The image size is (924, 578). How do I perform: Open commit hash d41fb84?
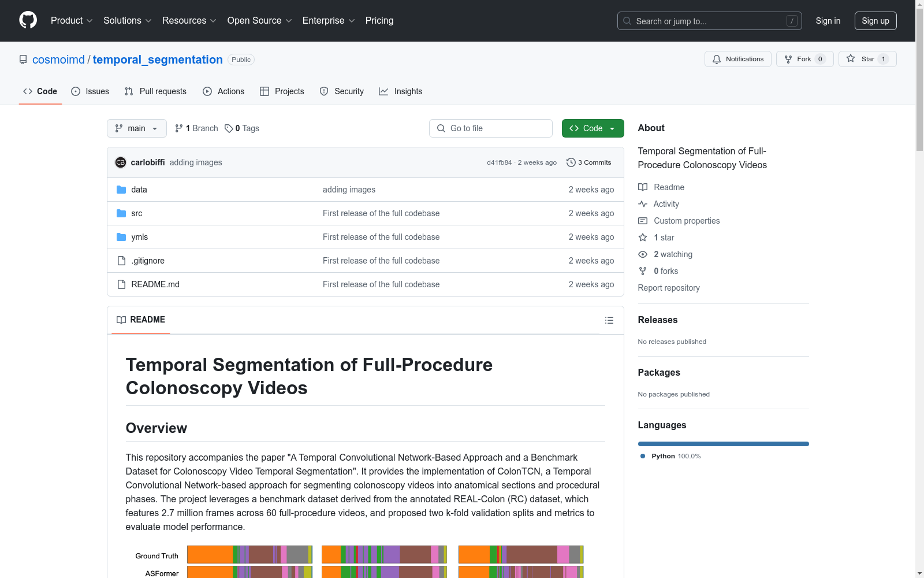pos(499,162)
